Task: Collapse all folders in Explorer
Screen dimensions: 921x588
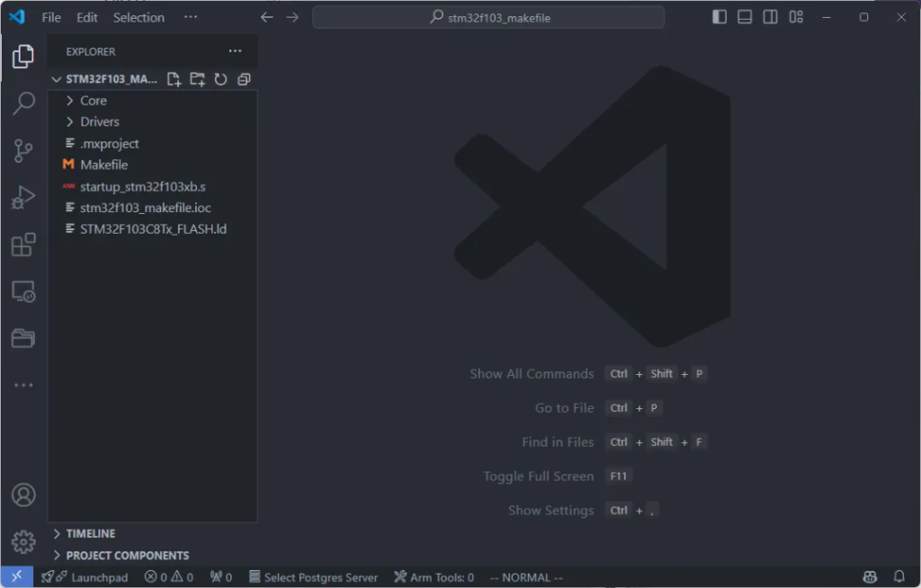Action: [x=244, y=79]
